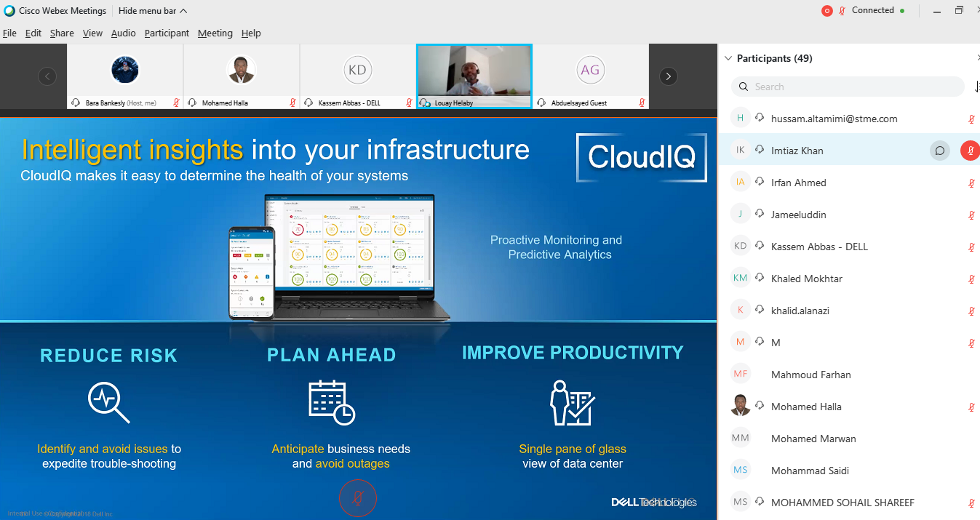Image resolution: width=980 pixels, height=520 pixels.
Task: Show previous video thumbnails with left arrow
Action: coord(47,76)
